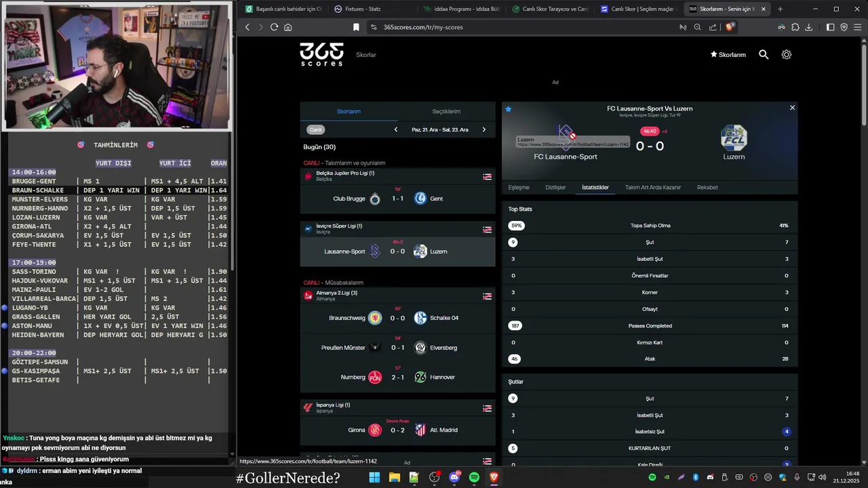Open Skorlarım star link

coord(728,54)
